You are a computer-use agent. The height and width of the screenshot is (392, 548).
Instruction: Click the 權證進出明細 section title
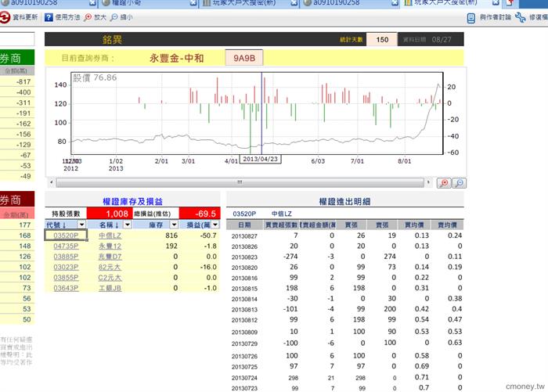pyautogui.click(x=344, y=201)
